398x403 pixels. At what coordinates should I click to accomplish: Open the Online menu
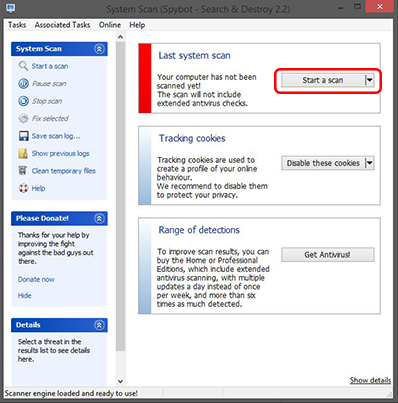coord(110,25)
